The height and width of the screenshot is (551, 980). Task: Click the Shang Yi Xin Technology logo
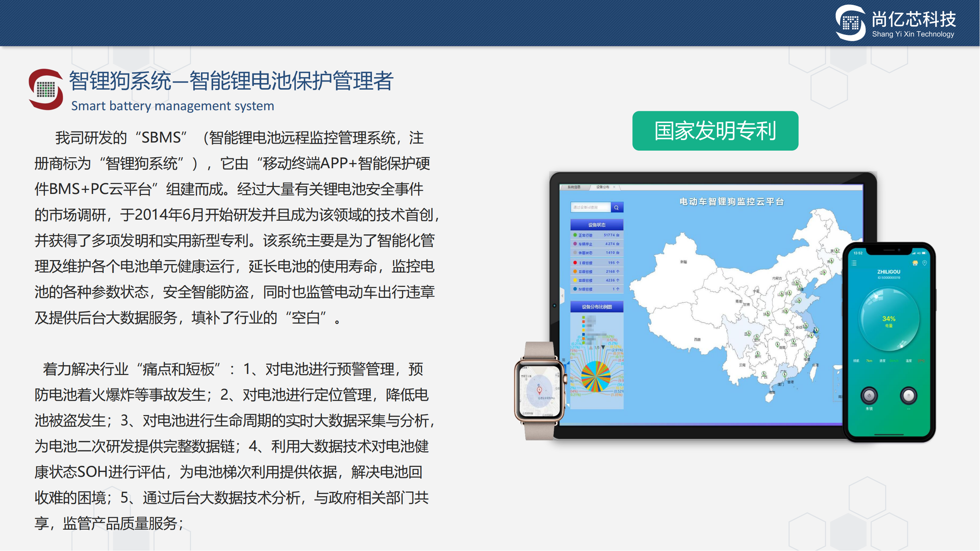[x=896, y=22]
